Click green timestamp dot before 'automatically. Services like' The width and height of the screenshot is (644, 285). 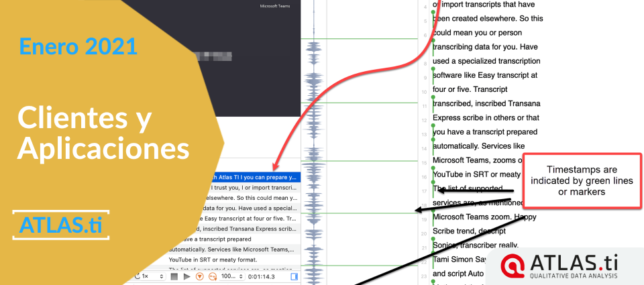click(433, 139)
